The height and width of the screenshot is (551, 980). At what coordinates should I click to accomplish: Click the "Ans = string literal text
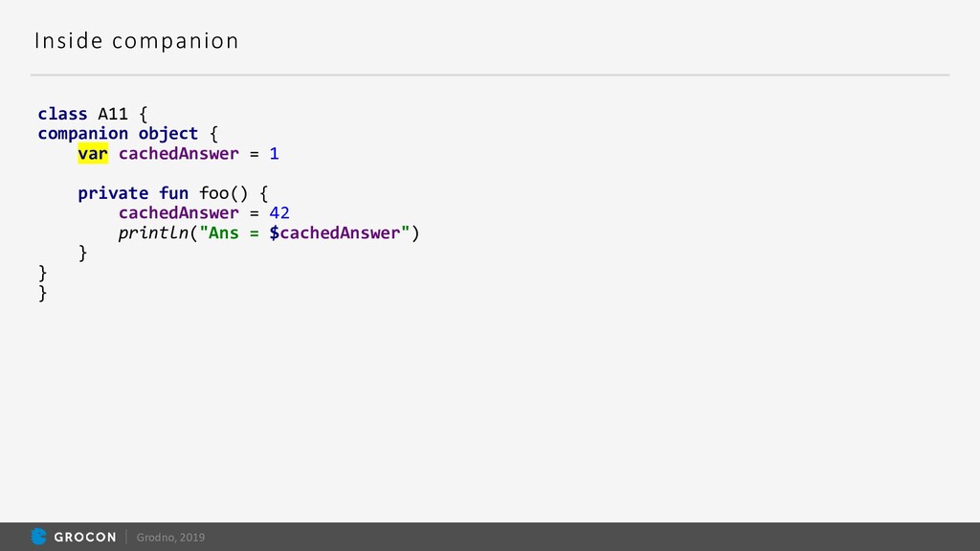click(x=229, y=233)
